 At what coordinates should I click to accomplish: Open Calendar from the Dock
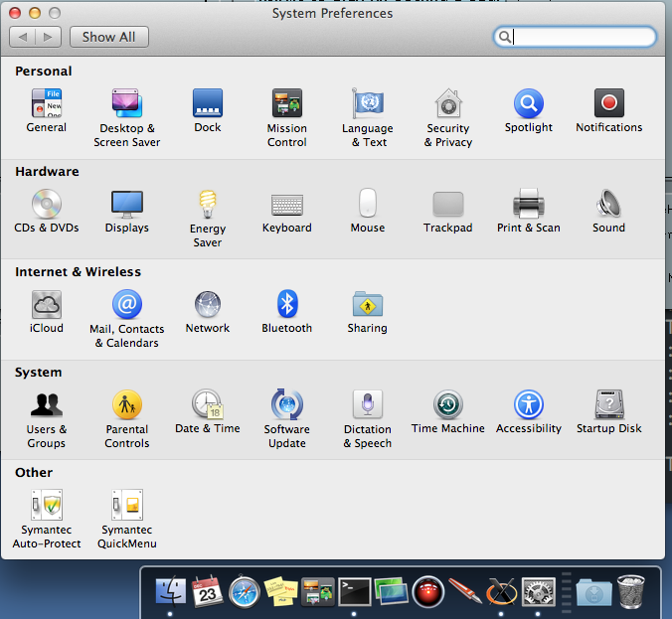coord(207,591)
